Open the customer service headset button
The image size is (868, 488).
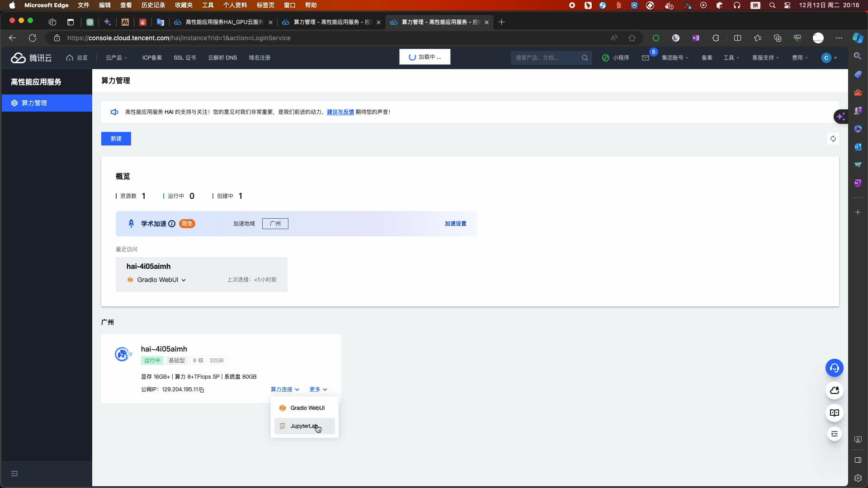834,368
